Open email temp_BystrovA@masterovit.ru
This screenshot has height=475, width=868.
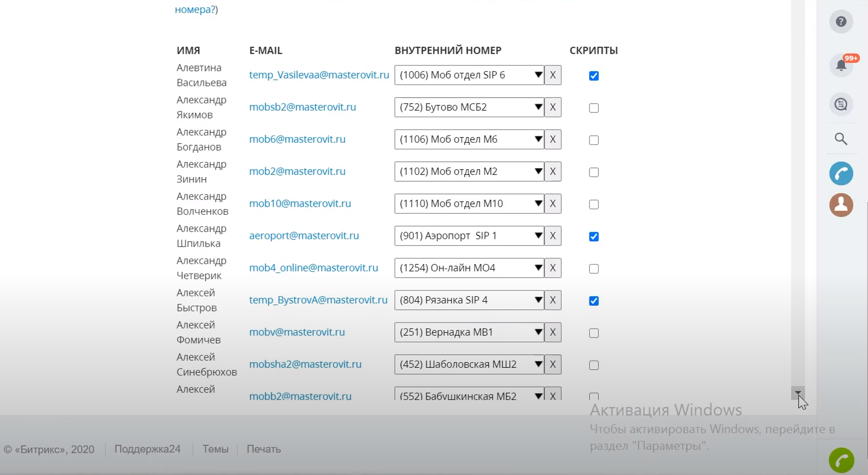pos(318,300)
